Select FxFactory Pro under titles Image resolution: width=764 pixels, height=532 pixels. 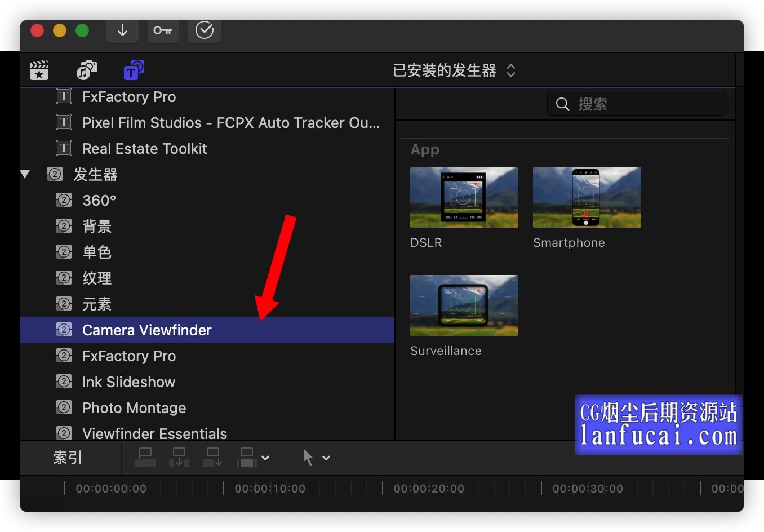pos(207,97)
